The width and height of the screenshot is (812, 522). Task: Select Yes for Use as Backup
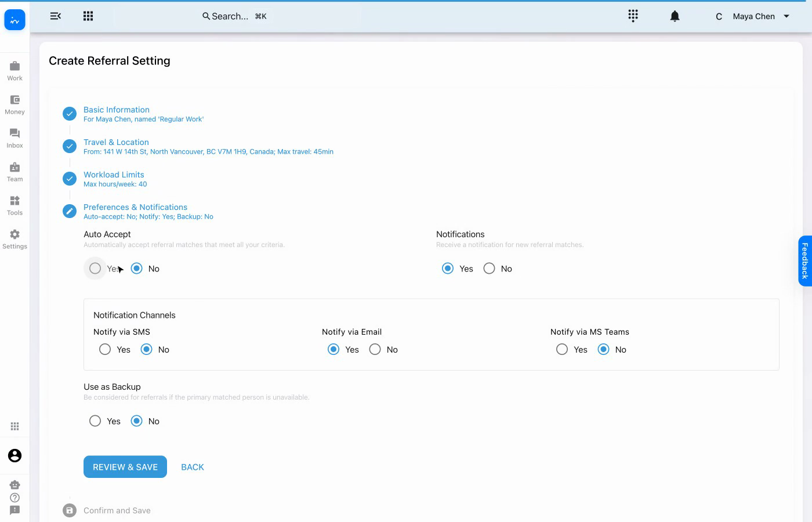(x=95, y=421)
